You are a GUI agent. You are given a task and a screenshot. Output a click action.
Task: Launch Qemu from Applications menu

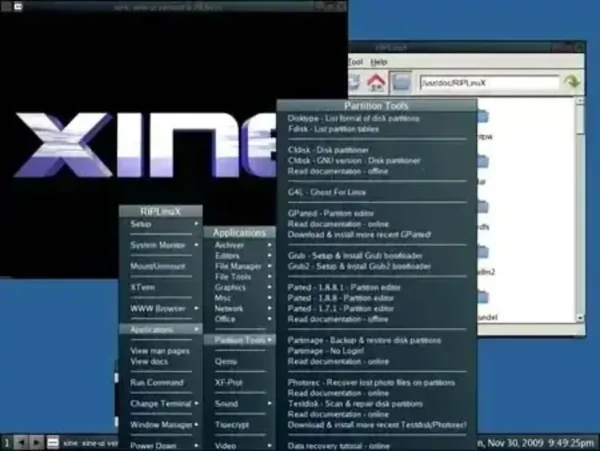click(240, 361)
